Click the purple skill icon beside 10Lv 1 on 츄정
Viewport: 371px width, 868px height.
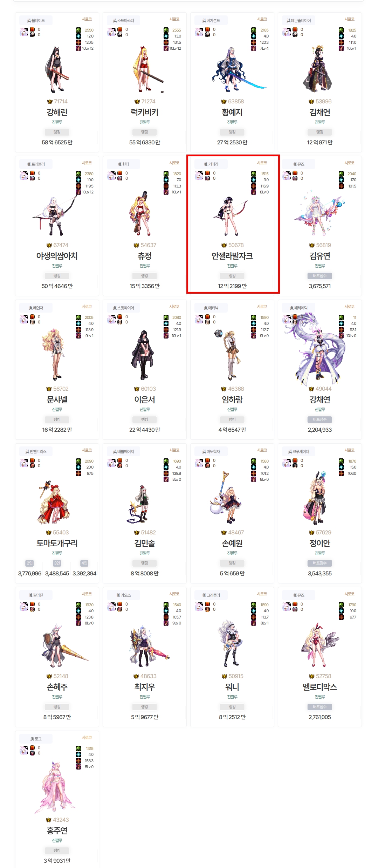pyautogui.click(x=166, y=192)
